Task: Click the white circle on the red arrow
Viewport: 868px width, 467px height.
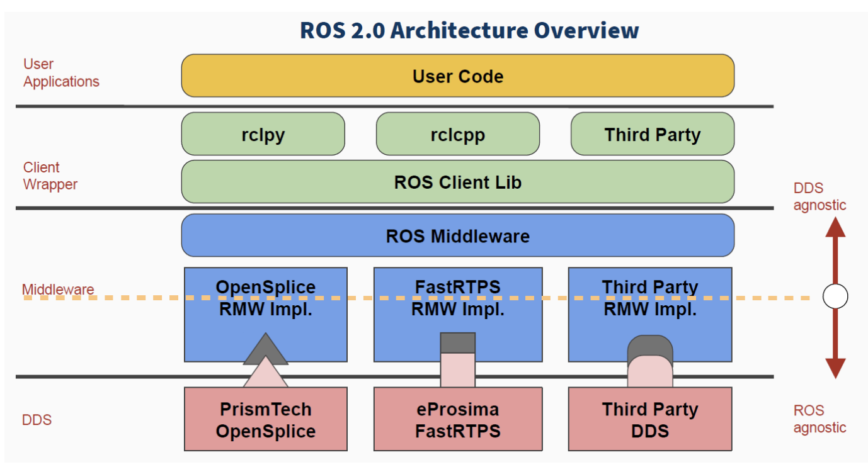Action: 835,296
